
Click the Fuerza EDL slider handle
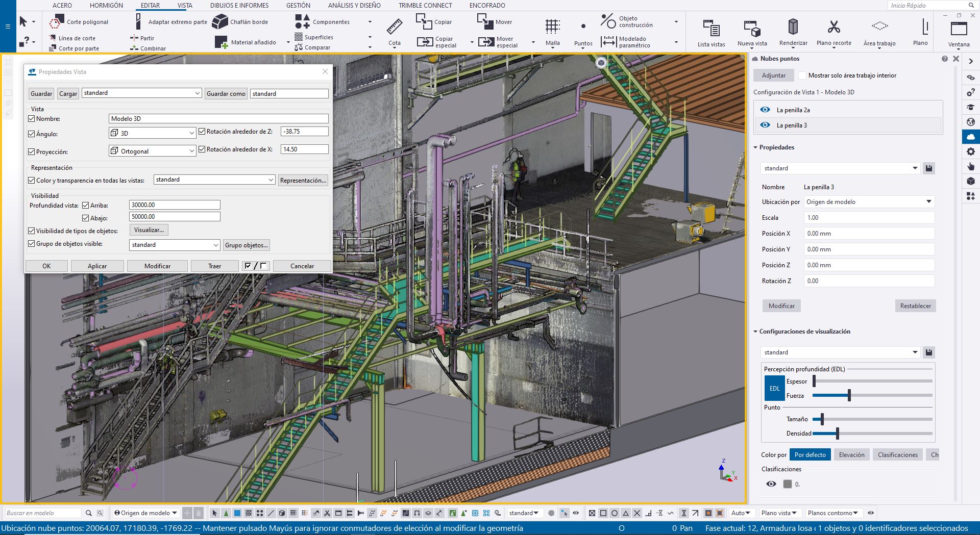849,395
